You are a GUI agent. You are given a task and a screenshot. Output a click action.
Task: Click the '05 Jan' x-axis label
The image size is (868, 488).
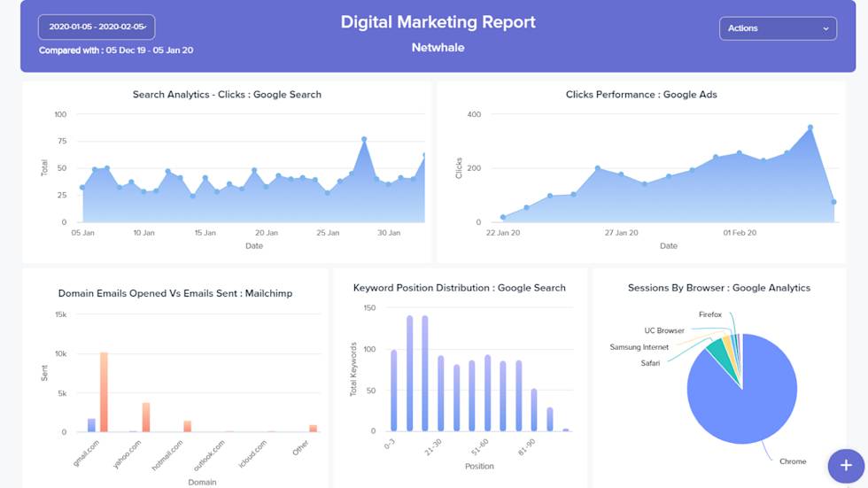pyautogui.click(x=82, y=233)
